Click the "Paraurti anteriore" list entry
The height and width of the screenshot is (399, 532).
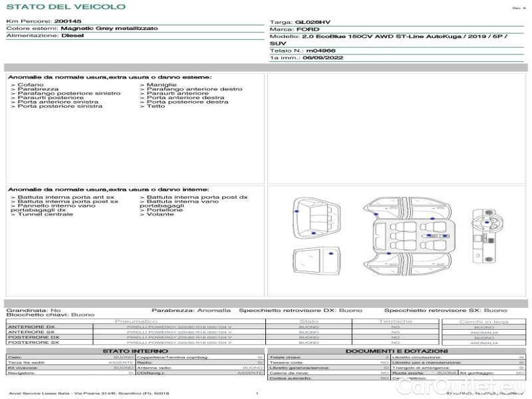(x=178, y=93)
